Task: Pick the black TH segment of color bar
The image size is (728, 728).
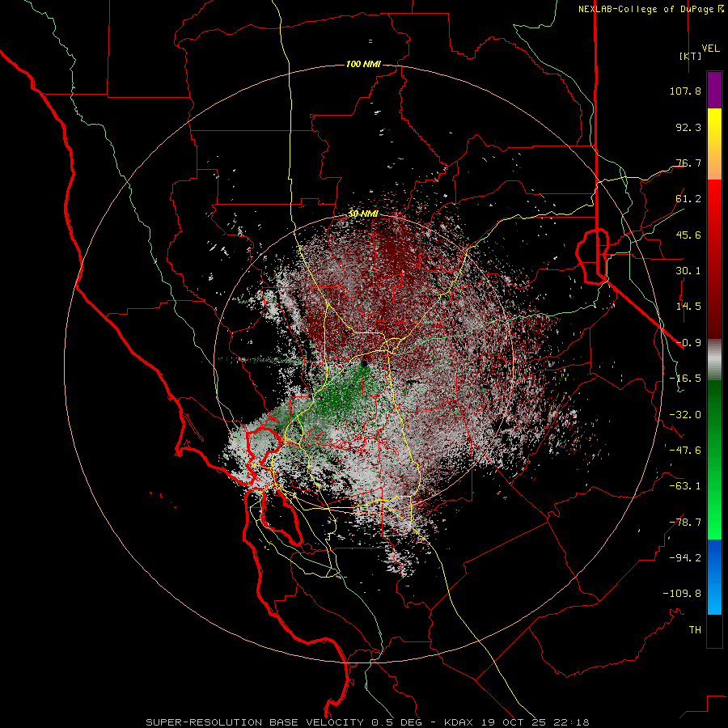Action: [x=714, y=631]
